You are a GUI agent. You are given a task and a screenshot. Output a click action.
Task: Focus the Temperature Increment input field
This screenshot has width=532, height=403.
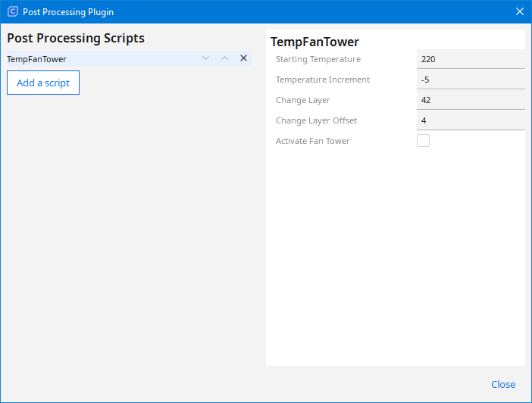470,80
